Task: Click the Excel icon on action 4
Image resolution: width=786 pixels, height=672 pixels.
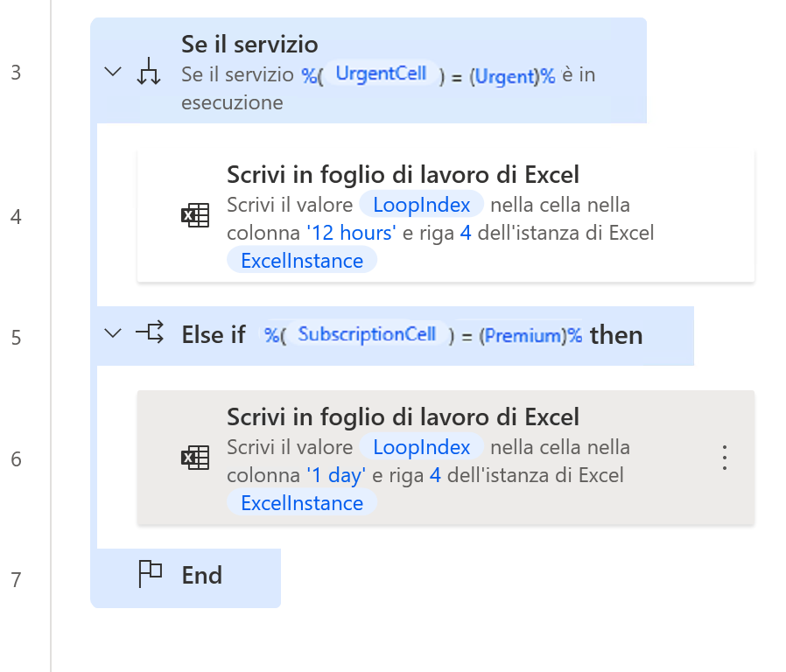Action: click(x=196, y=214)
